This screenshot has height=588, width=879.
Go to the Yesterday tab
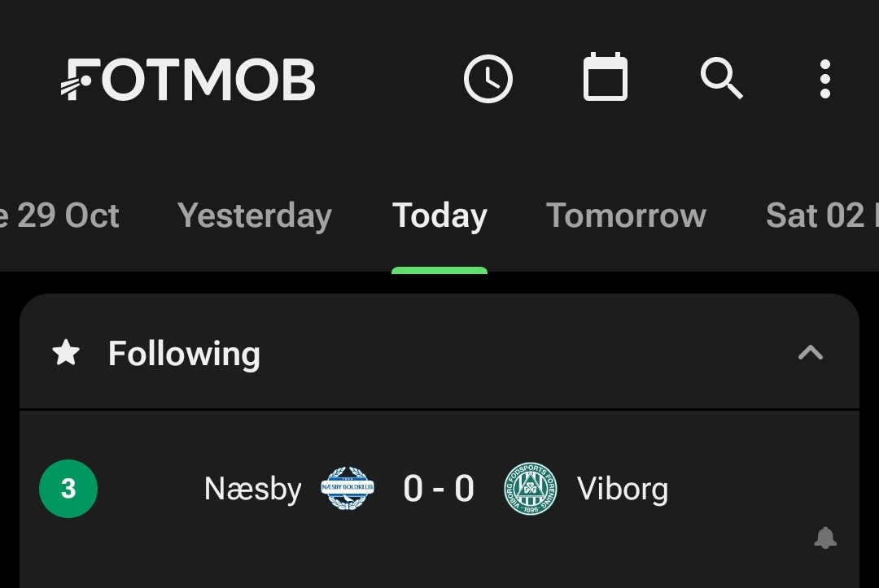[x=255, y=216]
